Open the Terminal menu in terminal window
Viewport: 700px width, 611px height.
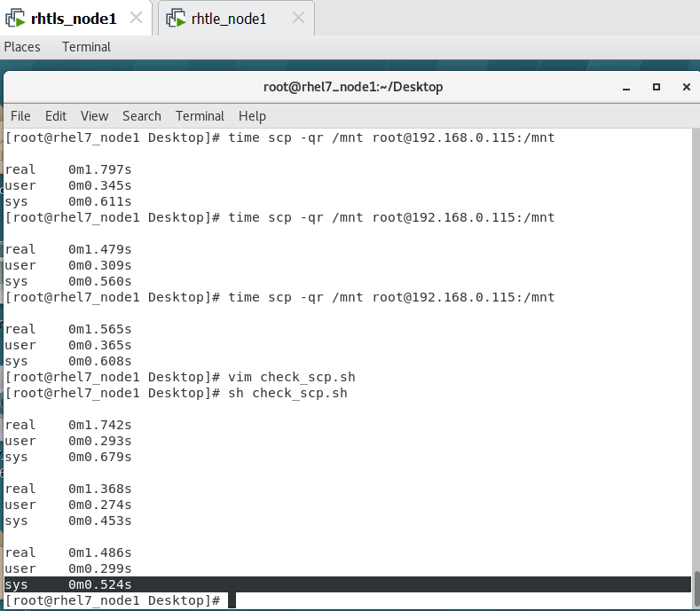[x=200, y=116]
